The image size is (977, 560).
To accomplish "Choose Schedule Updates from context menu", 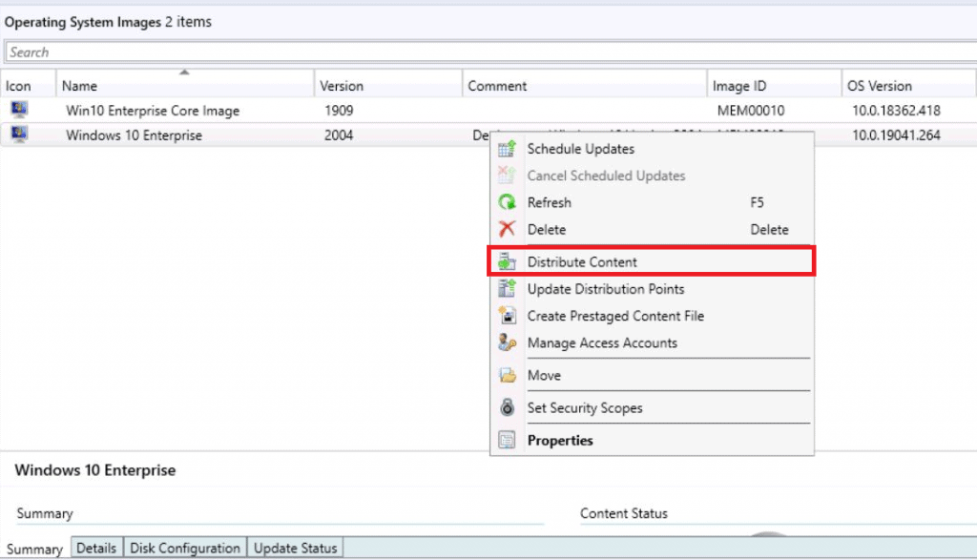I will pos(652,149).
